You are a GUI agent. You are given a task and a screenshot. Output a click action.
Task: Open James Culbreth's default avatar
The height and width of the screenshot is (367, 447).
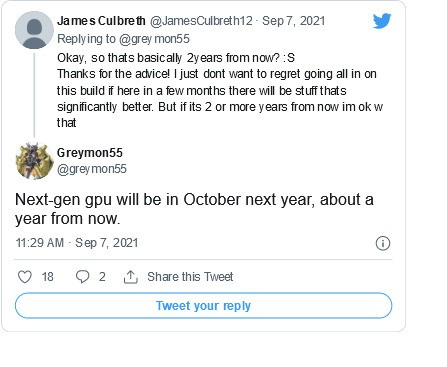pyautogui.click(x=34, y=30)
